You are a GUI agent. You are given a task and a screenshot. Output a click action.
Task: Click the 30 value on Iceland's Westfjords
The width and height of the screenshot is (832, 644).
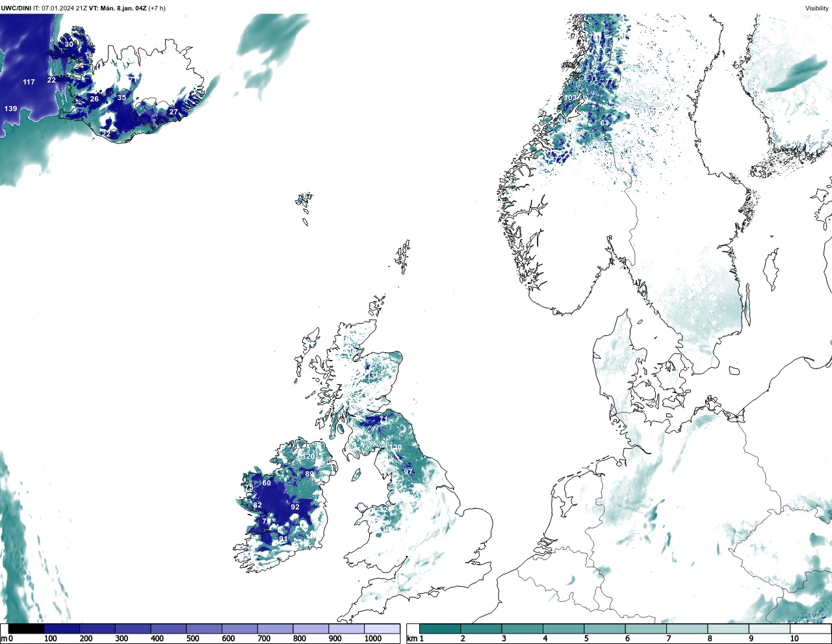click(69, 44)
